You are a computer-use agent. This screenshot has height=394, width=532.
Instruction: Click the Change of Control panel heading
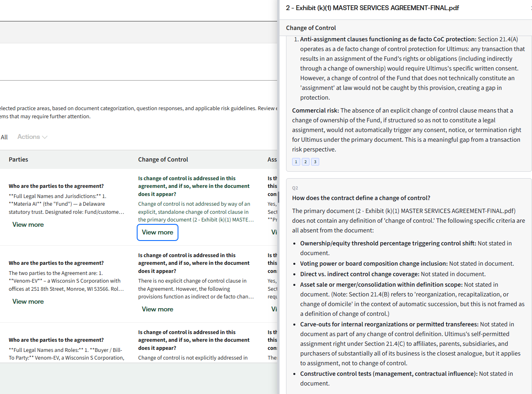click(311, 28)
